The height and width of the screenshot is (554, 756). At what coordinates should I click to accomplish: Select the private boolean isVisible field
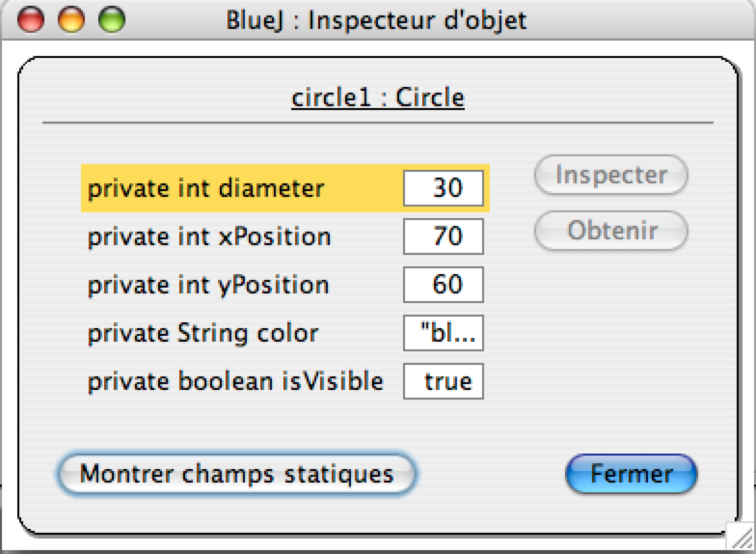[285, 381]
